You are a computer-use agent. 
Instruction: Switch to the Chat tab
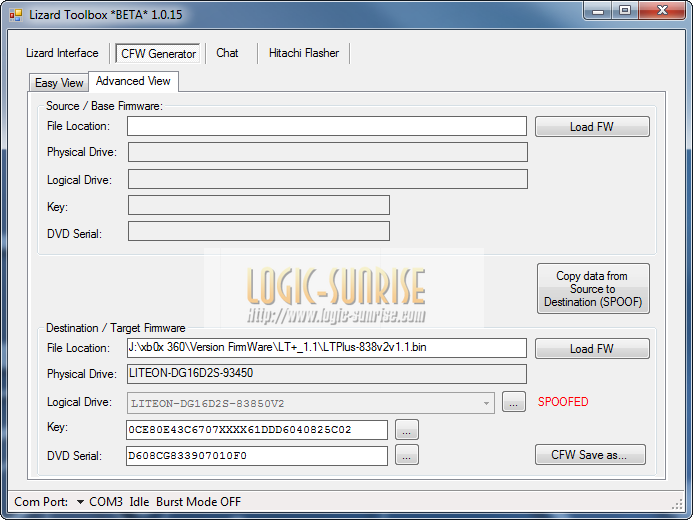click(227, 53)
